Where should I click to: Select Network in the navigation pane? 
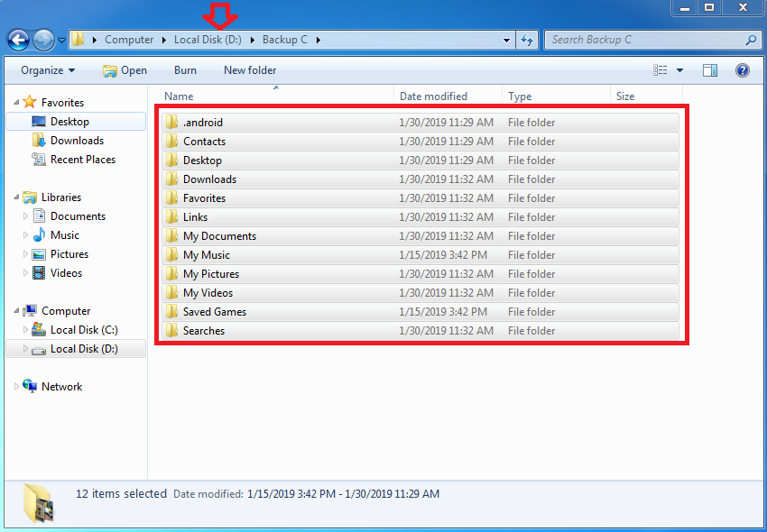(x=61, y=387)
